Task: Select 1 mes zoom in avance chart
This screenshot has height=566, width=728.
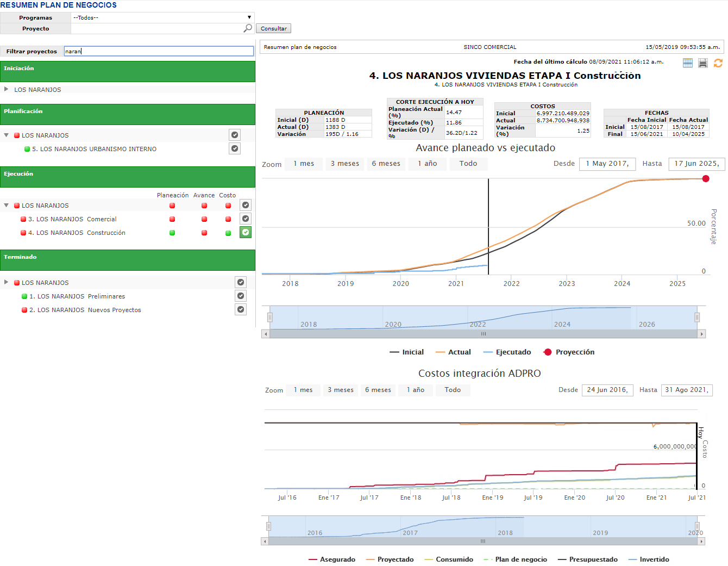Action: (304, 164)
